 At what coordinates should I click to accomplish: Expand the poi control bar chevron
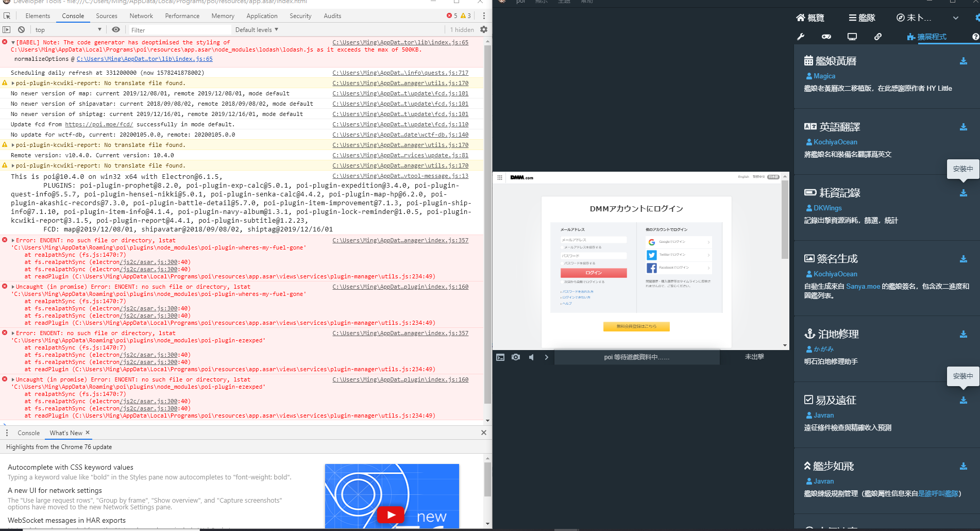tap(547, 357)
